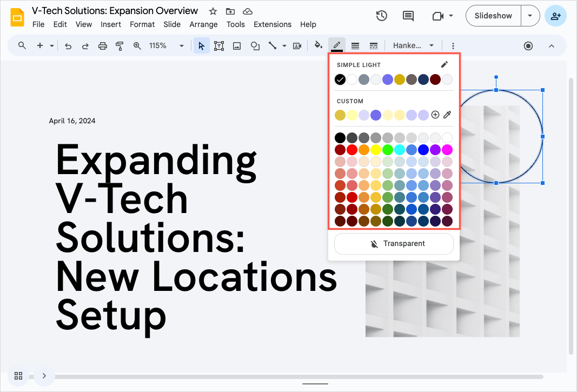Click the Transparent button

pos(394,244)
